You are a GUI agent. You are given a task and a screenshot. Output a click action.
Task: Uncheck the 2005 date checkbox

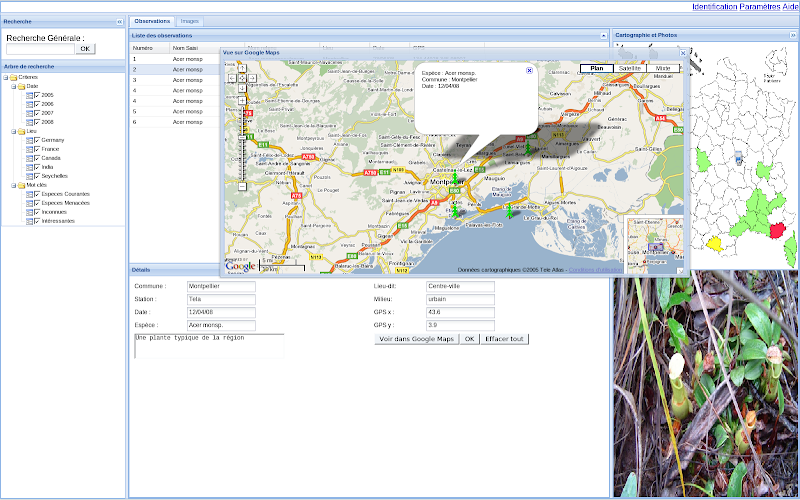(37, 95)
